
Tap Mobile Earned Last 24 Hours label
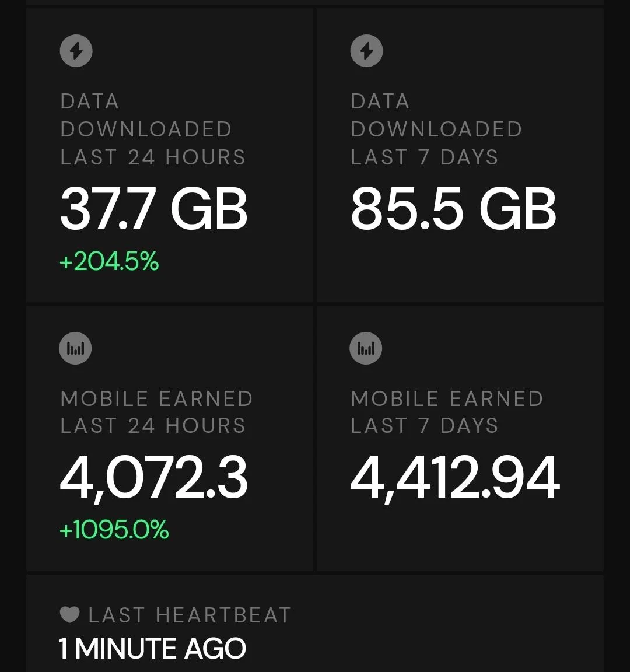(x=156, y=412)
